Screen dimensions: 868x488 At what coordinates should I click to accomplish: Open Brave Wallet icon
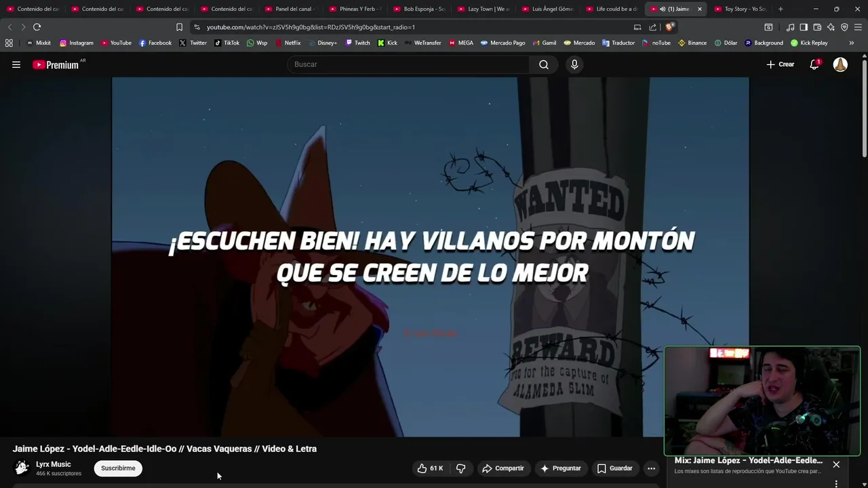(817, 27)
